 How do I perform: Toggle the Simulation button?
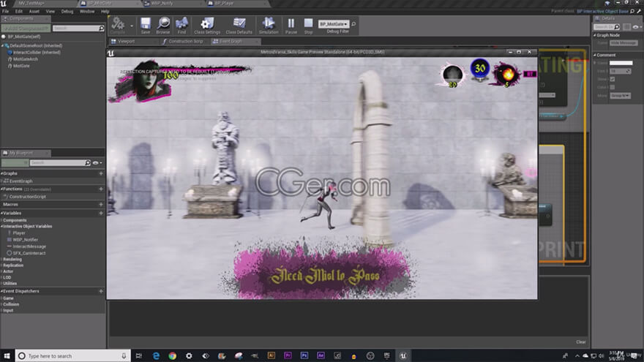pos(269,25)
